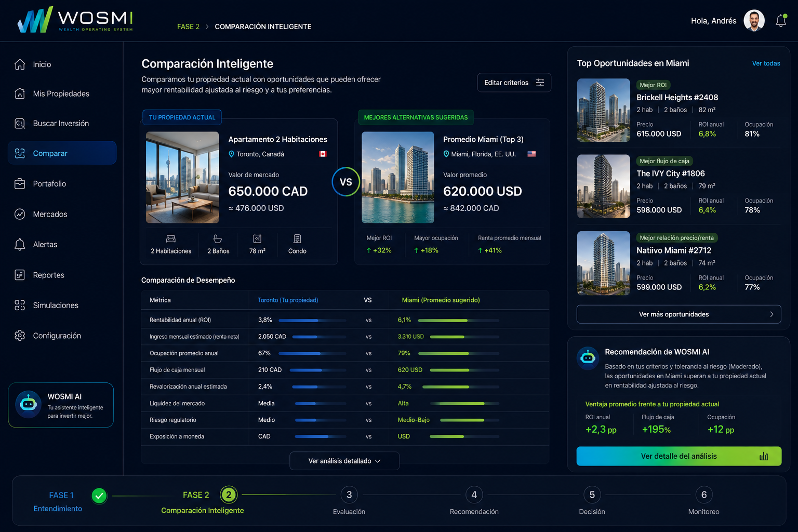Select step 4 Recomendación in the progress tracker

474,501
